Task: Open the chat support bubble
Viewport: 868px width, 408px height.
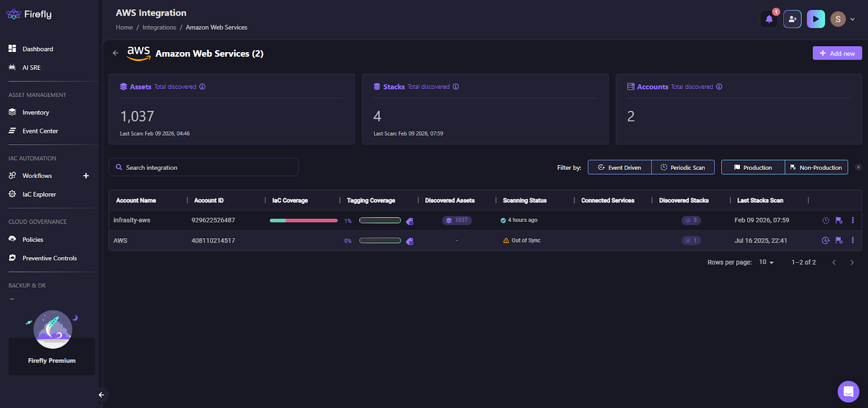Action: [848, 392]
